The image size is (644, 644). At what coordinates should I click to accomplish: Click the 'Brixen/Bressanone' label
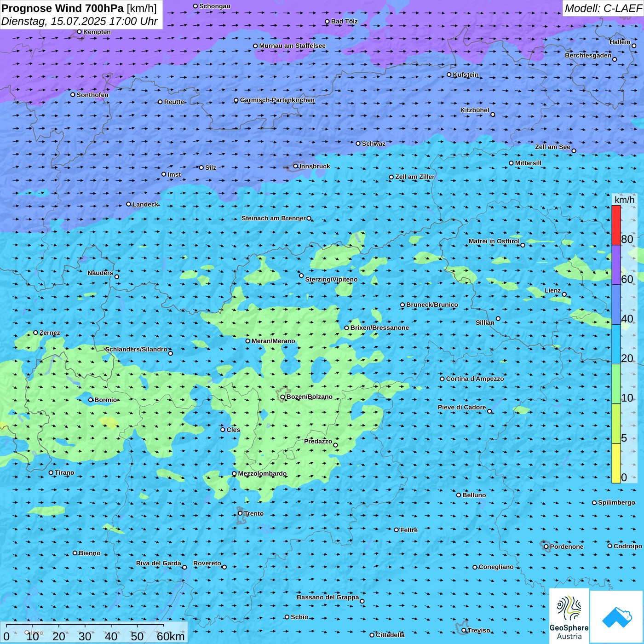379,328
